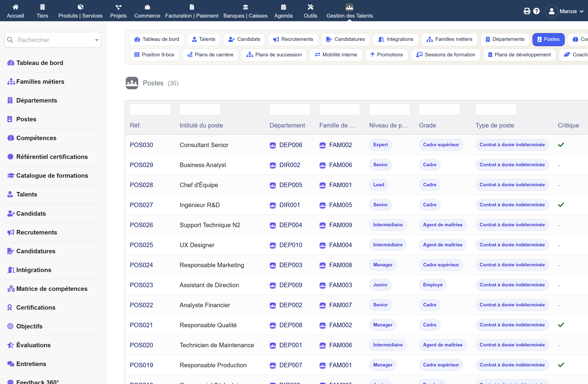Open the Marcus user menu chevron
The height and width of the screenshot is (384, 588).
pyautogui.click(x=582, y=11)
